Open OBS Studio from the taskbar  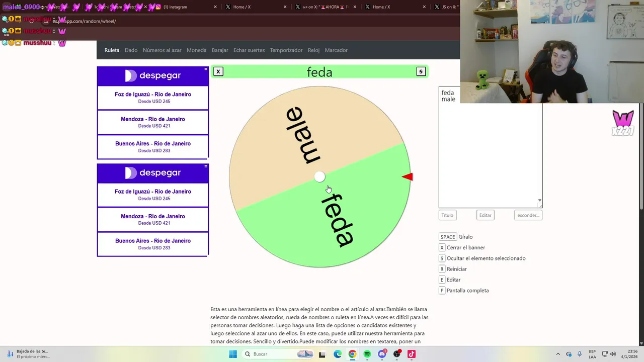coord(397,354)
